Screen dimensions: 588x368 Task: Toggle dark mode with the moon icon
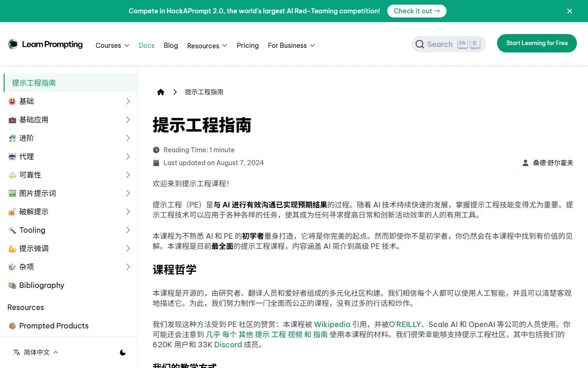coord(123,352)
